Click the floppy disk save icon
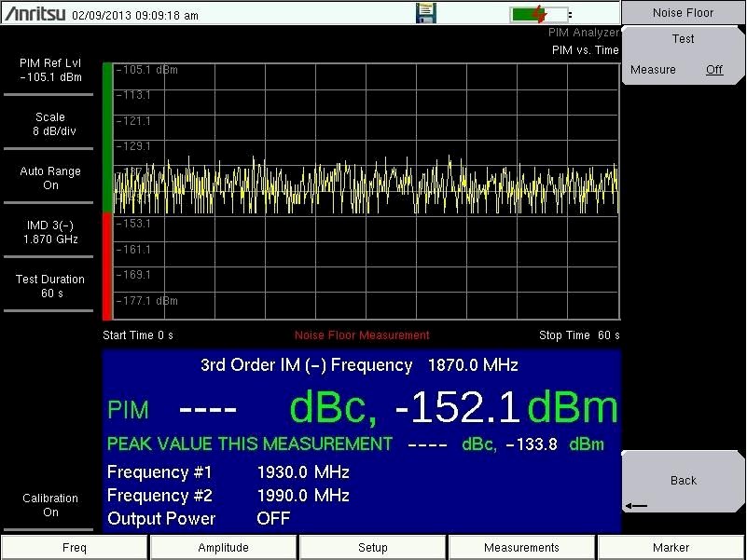The width and height of the screenshot is (747, 560). [x=426, y=13]
